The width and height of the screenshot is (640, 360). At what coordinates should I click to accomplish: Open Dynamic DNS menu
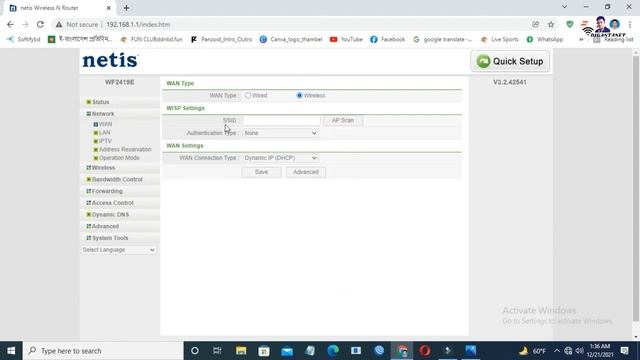tap(110, 215)
